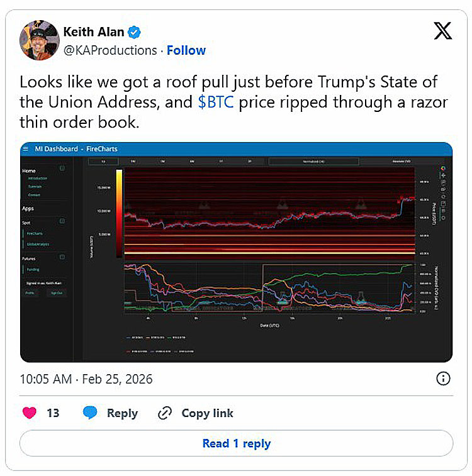Click the X logo icon

(443, 32)
